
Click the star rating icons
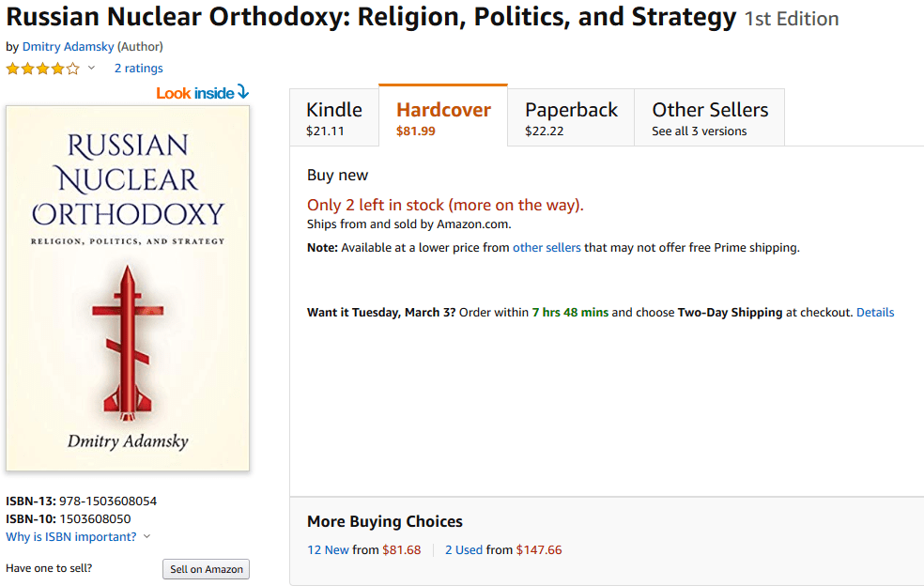tap(42, 69)
